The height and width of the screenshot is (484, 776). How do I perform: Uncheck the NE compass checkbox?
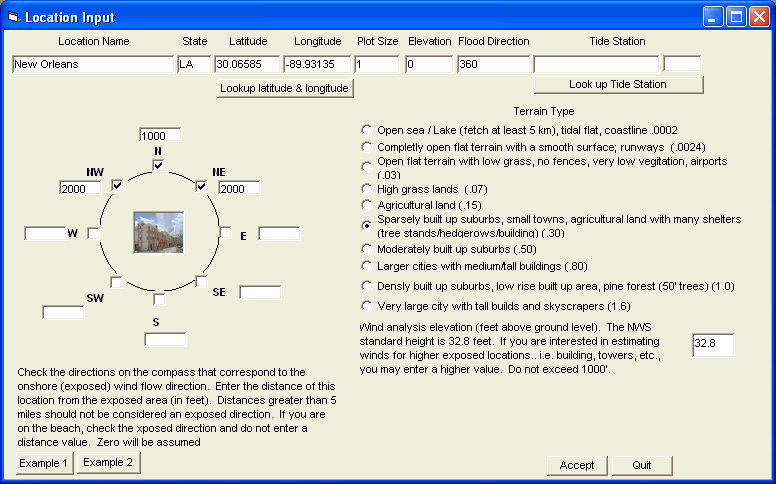tap(200, 186)
